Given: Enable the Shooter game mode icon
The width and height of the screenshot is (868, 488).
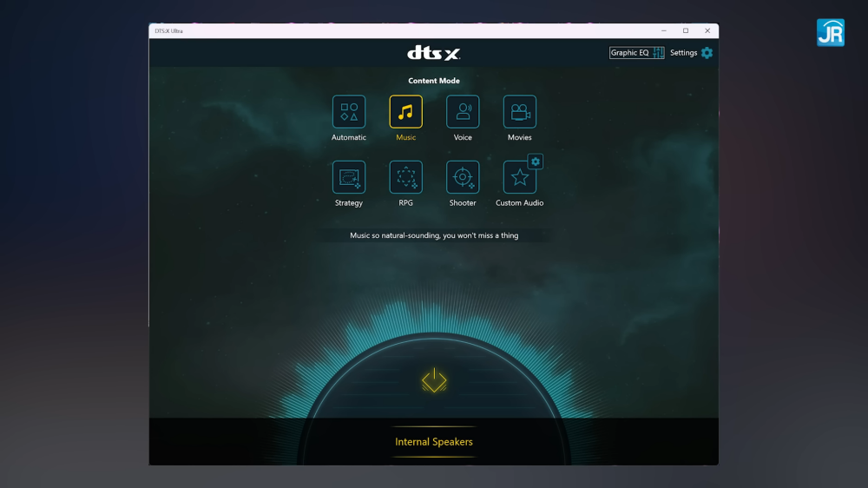Looking at the screenshot, I should tap(463, 177).
